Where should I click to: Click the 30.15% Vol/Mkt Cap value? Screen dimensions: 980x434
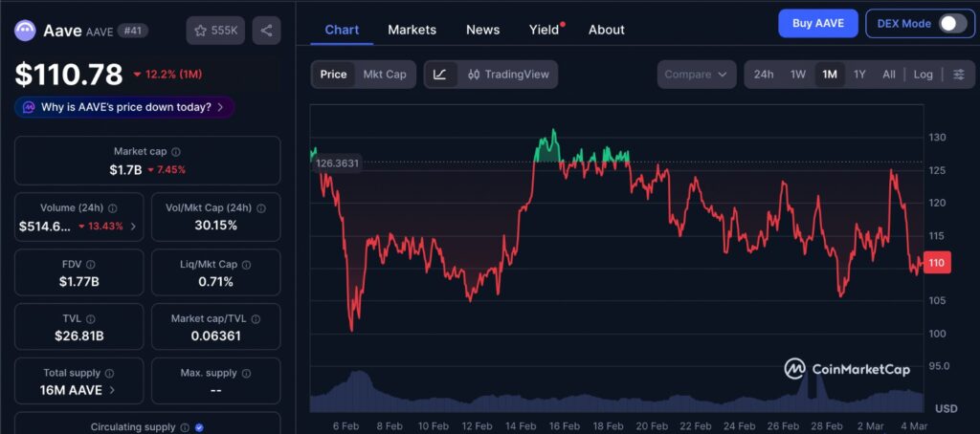coord(215,226)
